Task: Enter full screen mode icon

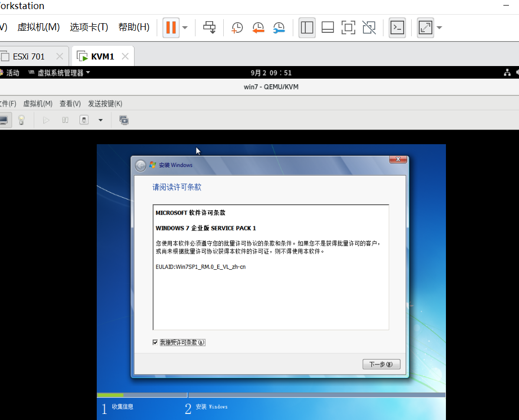Action: coord(348,28)
